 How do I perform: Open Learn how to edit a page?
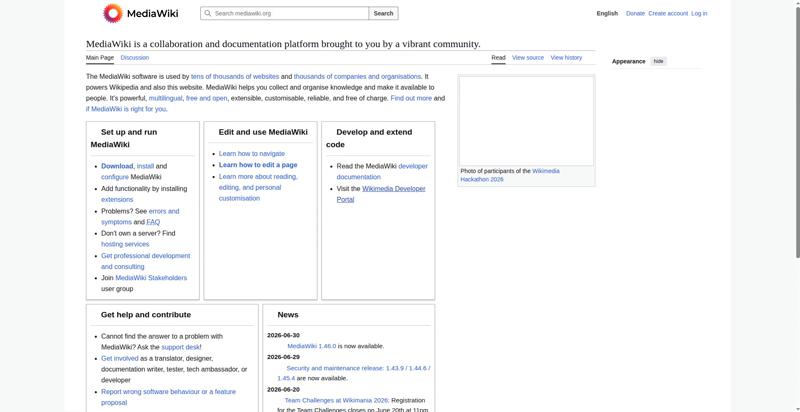(258, 165)
